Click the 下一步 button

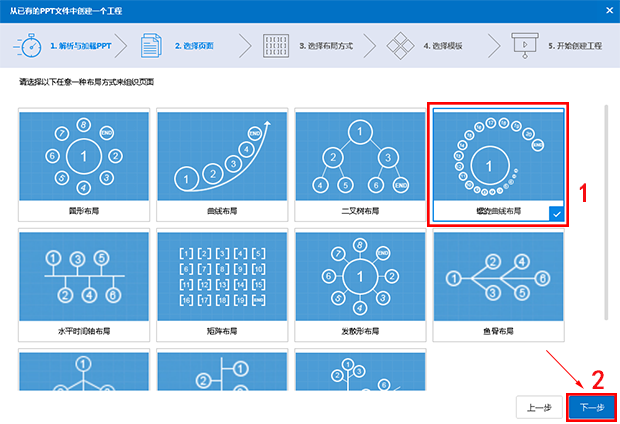(592, 407)
